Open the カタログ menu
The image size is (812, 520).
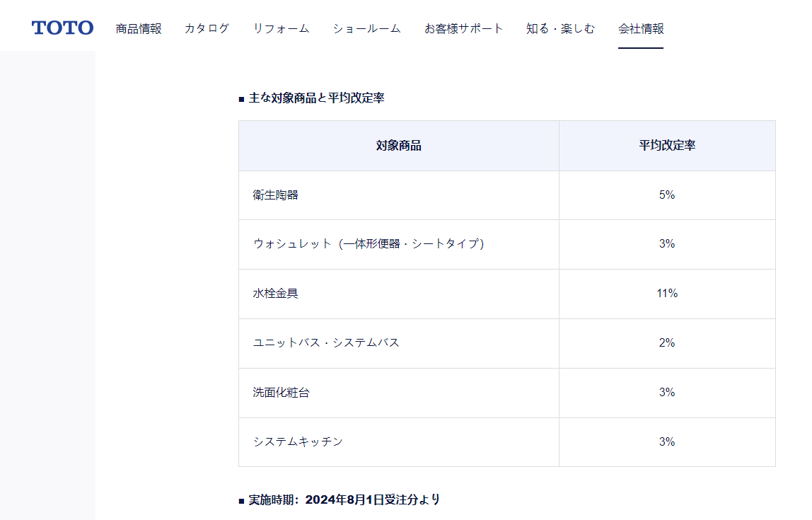pyautogui.click(x=207, y=29)
